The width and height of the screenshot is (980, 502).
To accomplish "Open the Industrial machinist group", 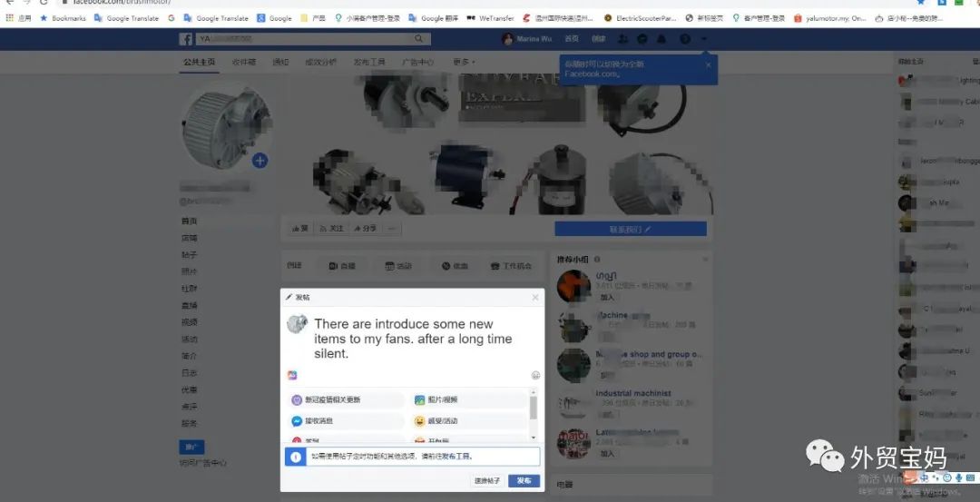I will (633, 393).
